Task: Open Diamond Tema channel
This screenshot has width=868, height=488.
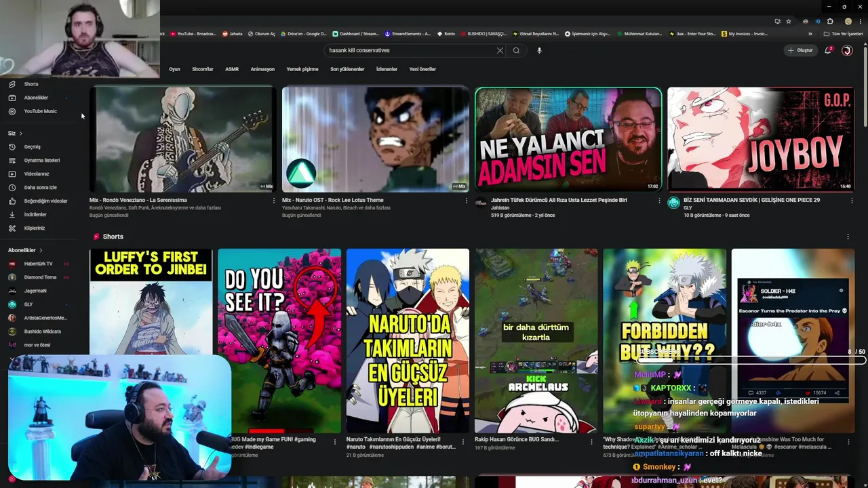Action: pyautogui.click(x=40, y=277)
